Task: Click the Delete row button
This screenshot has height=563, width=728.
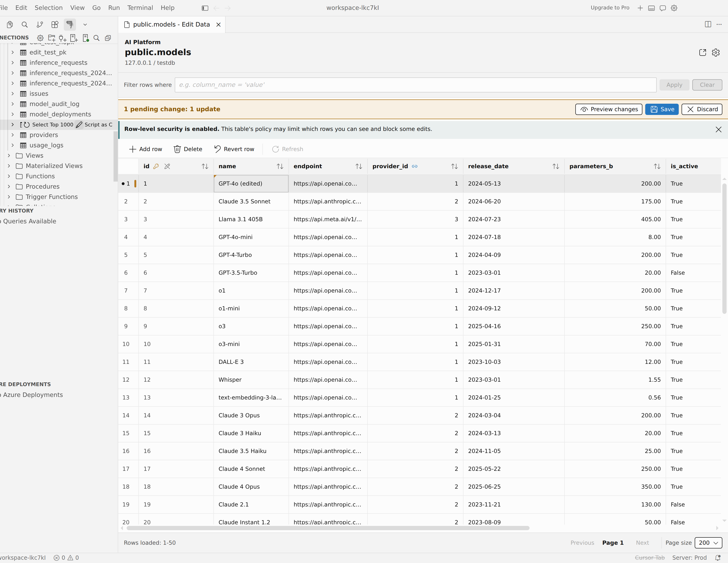Action: [188, 149]
